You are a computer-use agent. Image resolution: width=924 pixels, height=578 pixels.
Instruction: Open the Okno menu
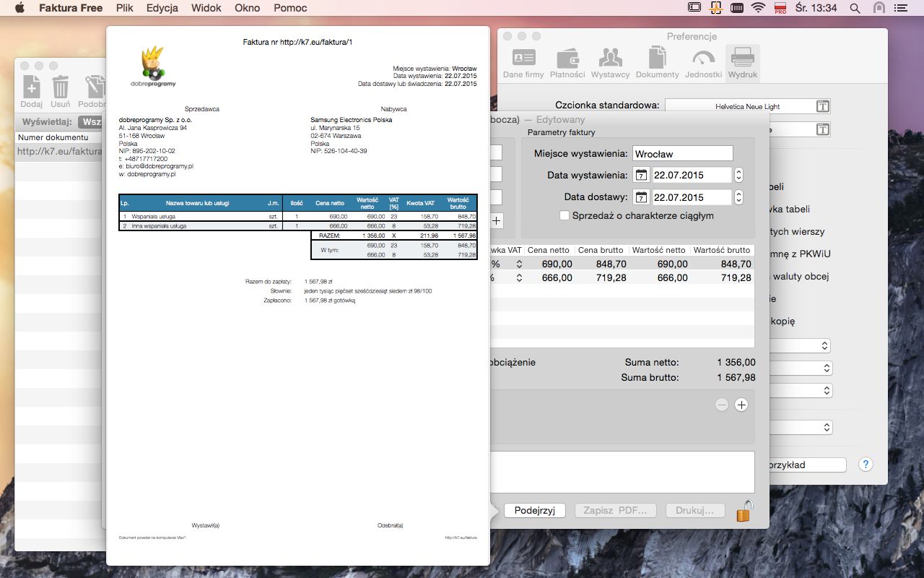[x=248, y=8]
